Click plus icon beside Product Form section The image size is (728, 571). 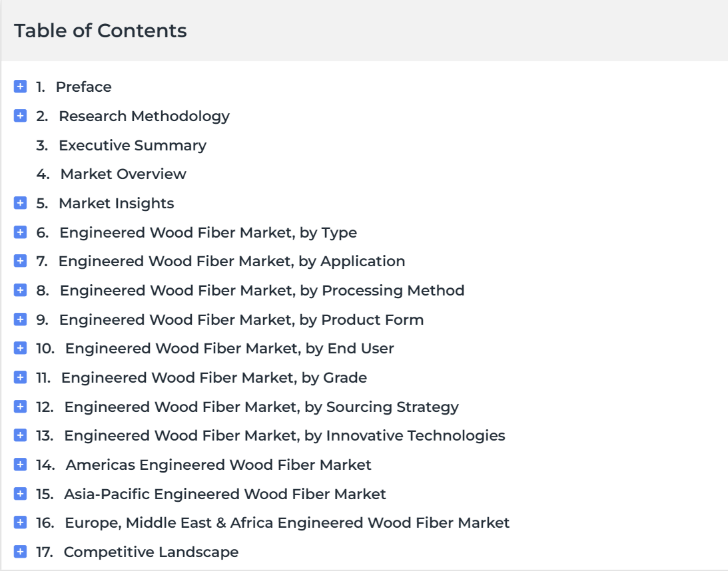tap(20, 319)
